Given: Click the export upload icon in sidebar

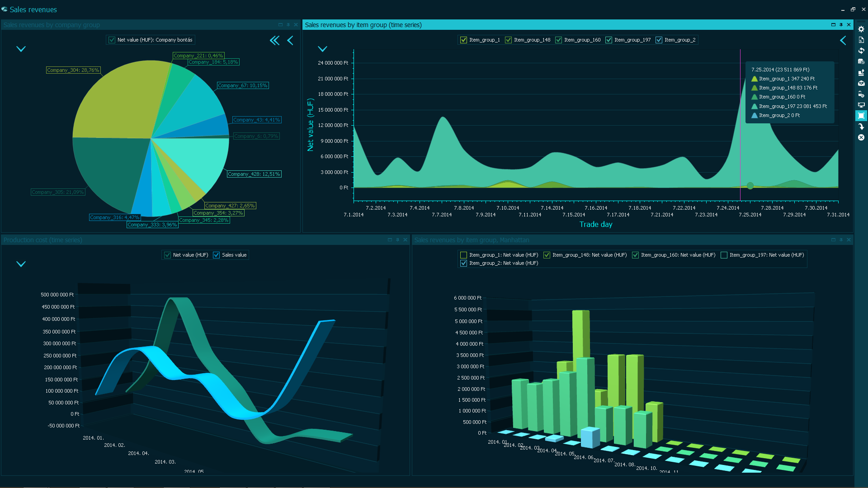Looking at the screenshot, I should click(861, 72).
